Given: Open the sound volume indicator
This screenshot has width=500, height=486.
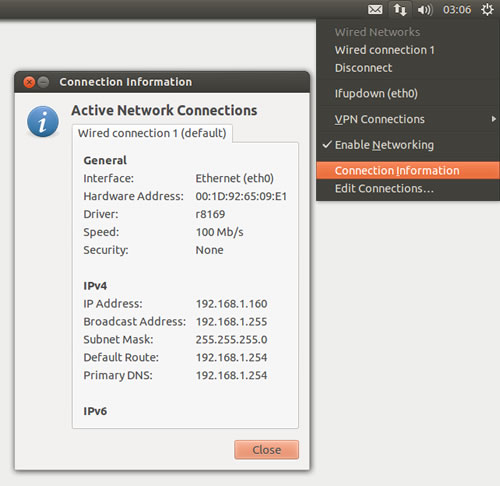Looking at the screenshot, I should pyautogui.click(x=425, y=10).
